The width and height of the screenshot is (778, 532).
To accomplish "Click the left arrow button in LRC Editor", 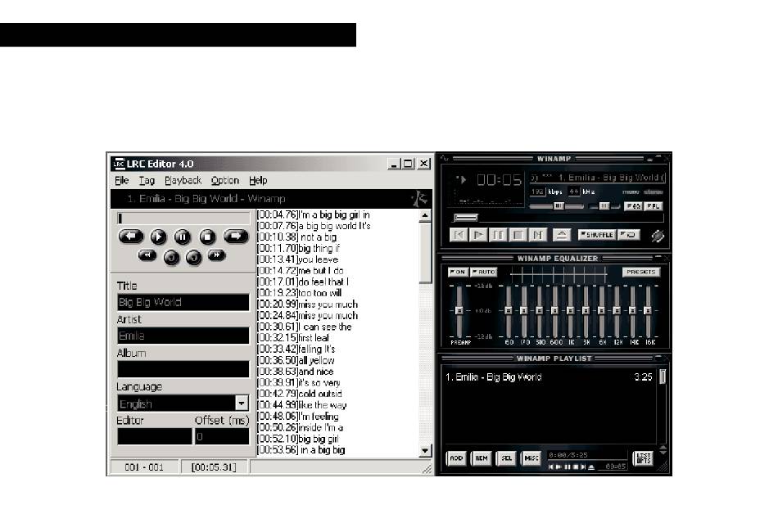I will pos(131,237).
